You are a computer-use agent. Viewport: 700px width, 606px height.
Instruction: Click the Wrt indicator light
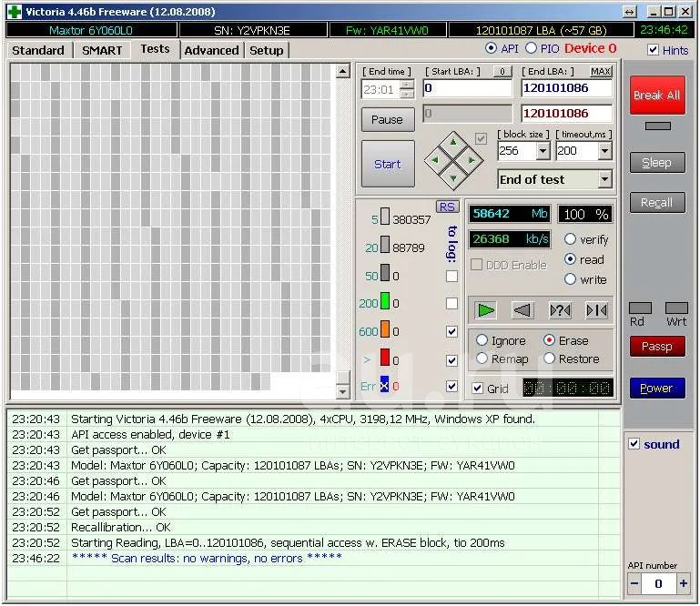click(x=676, y=308)
